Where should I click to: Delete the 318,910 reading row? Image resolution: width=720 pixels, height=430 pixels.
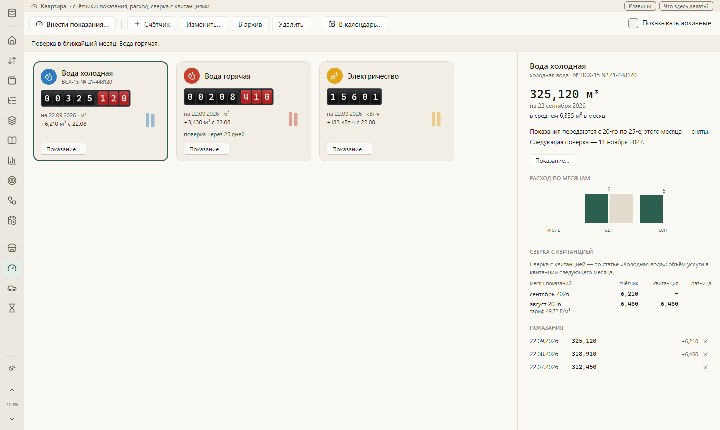[x=705, y=354]
